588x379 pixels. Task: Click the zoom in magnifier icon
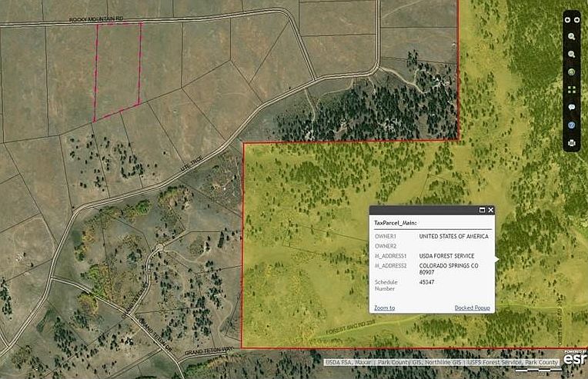(x=572, y=37)
